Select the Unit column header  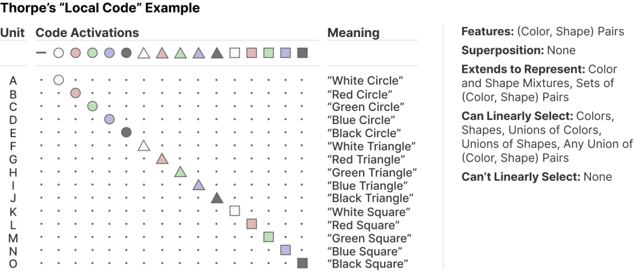coord(13,32)
